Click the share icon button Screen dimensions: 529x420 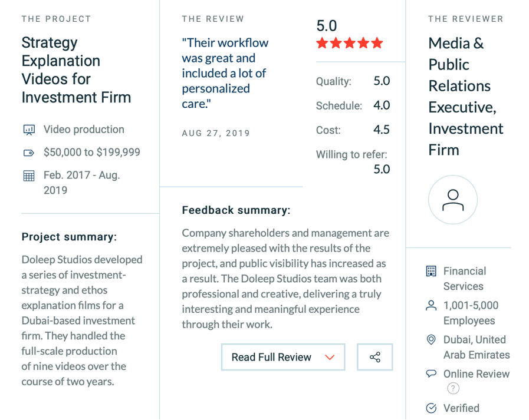375,357
